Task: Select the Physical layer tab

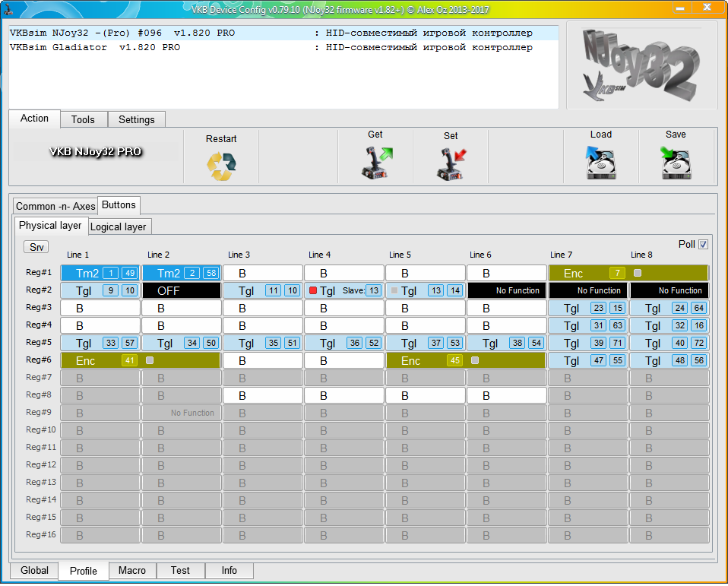Action: point(50,225)
